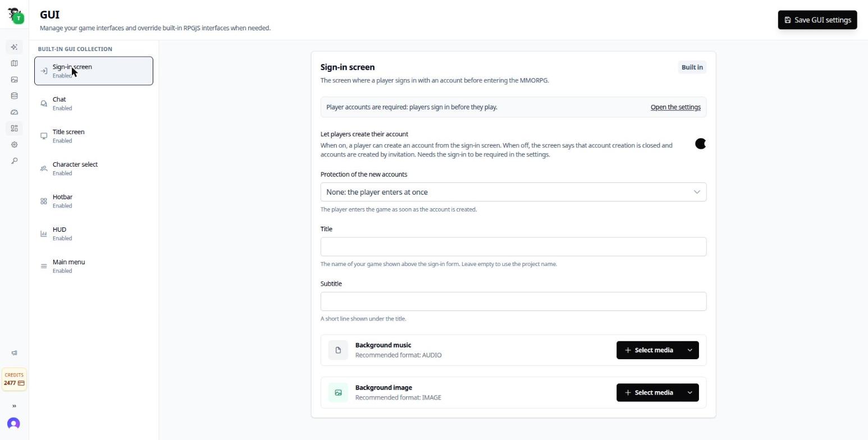The image size is (868, 440).
Task: Click the BUILT-IN GUI COLLECTION header
Action: (x=75, y=49)
